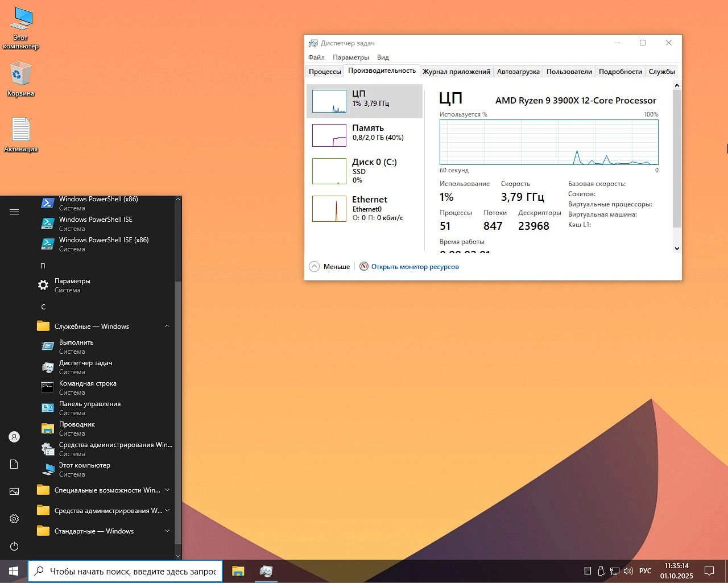Open Pictures icon in Start sidebar
Screen dimensions: 728x583
tap(14, 491)
